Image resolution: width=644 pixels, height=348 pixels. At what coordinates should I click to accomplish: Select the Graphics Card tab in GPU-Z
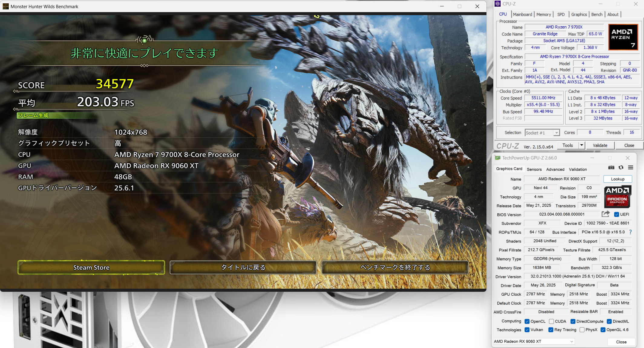(509, 169)
